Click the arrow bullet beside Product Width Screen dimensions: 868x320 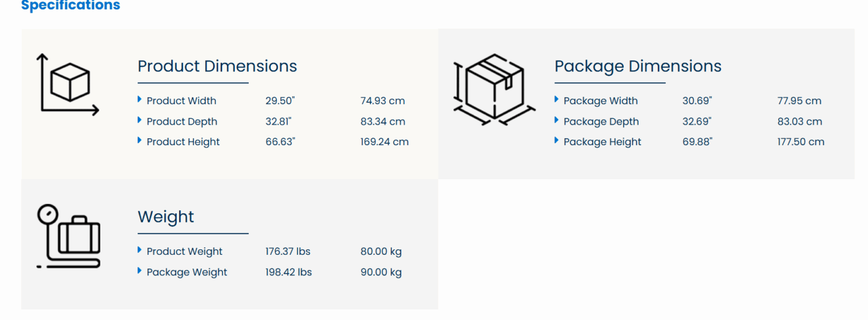139,99
